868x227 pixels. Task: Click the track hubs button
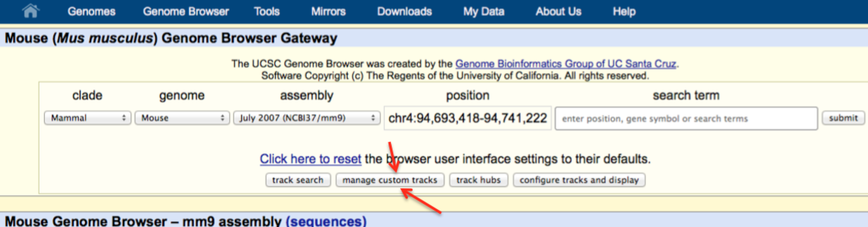point(478,180)
